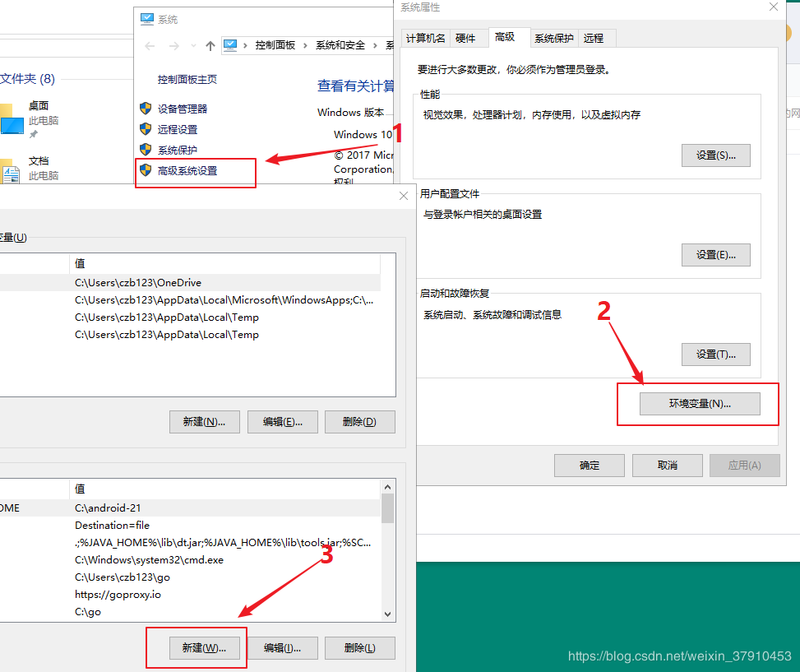The image size is (800, 672).
Task: Click 值 column header in user variables
Action: click(225, 264)
